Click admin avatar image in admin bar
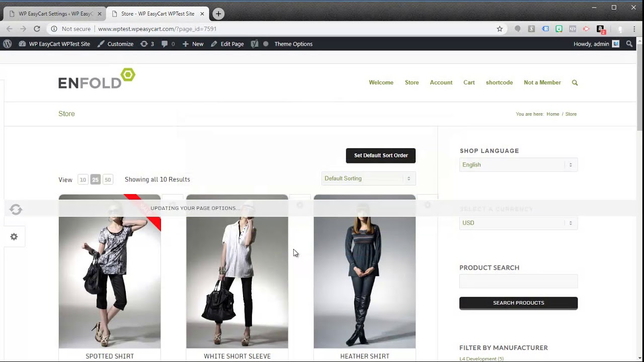Image resolution: width=644 pixels, height=362 pixels. [x=616, y=44]
